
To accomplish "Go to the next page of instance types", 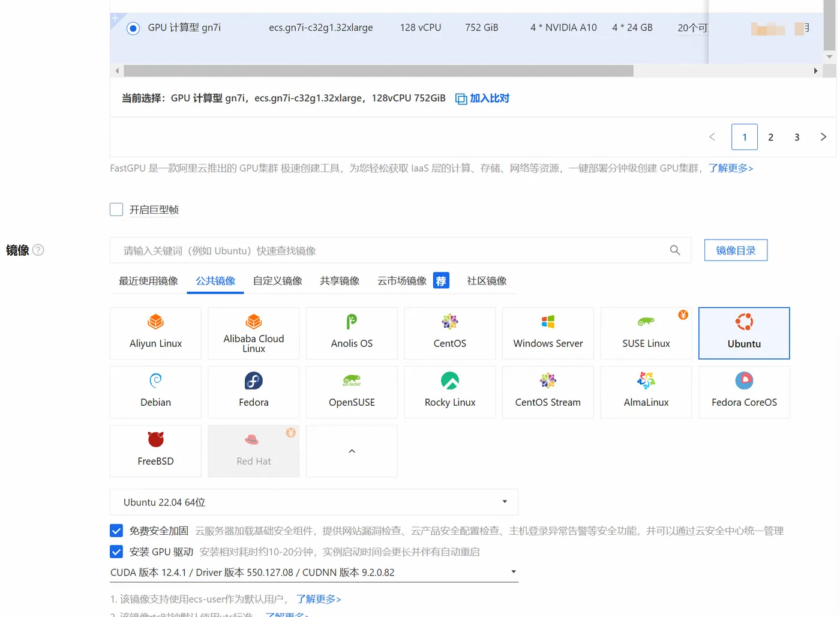I will click(823, 137).
